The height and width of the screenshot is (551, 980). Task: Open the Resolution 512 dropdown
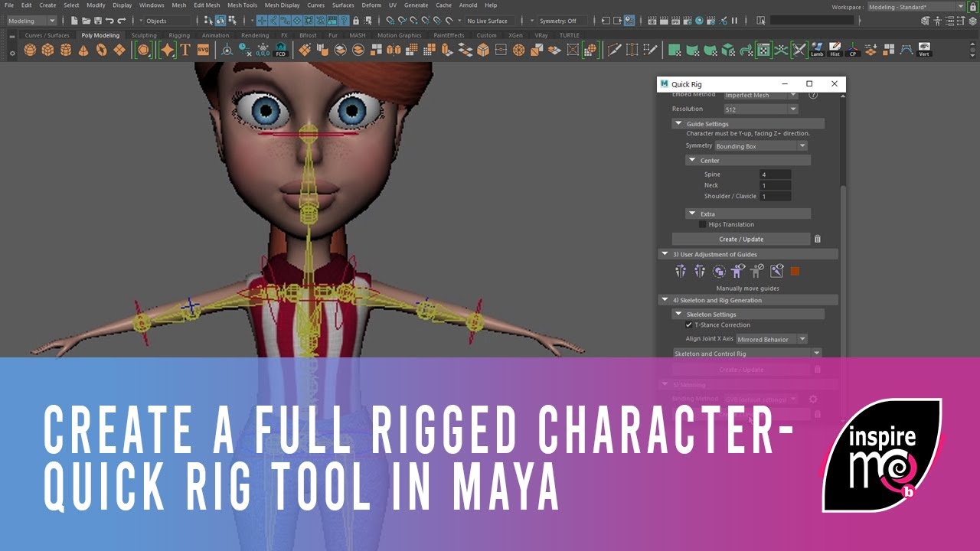click(x=761, y=109)
